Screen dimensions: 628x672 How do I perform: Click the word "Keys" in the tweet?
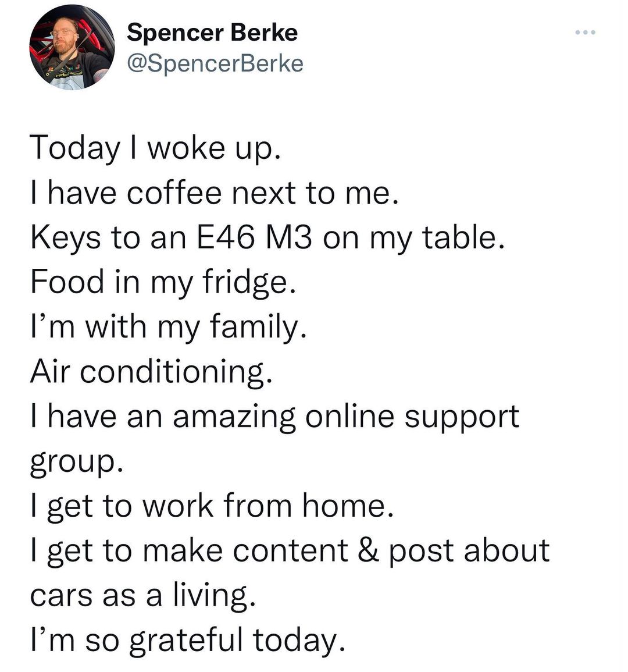pos(65,237)
